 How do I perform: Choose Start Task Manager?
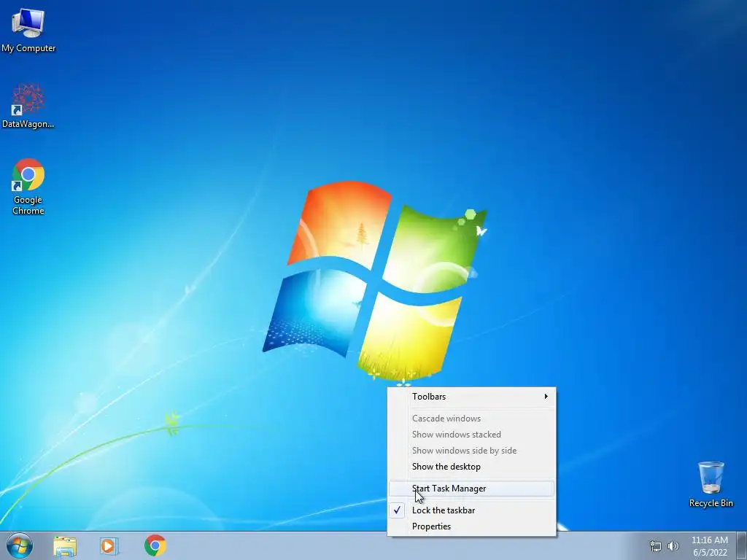(x=472, y=489)
